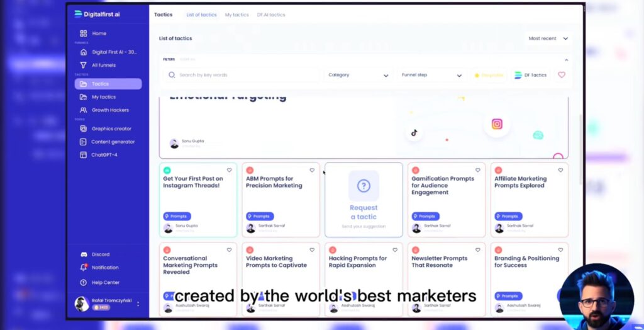Toggle the Popular star filter
644x330 pixels.
coord(489,76)
